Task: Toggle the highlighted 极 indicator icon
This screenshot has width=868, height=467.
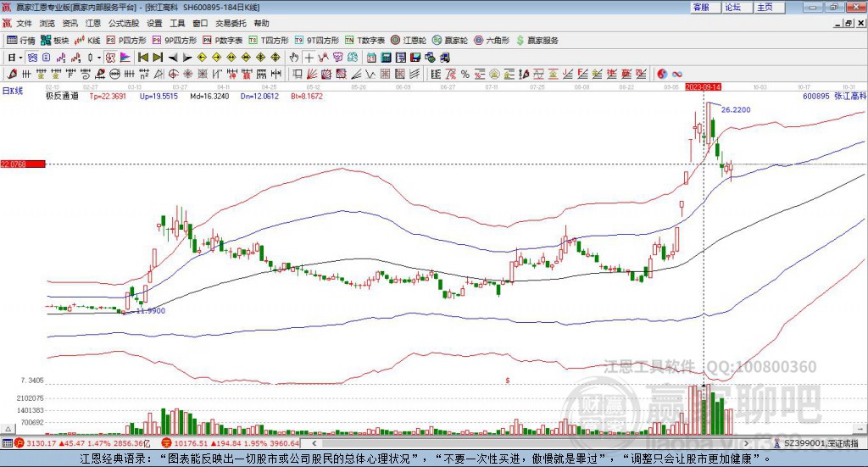Action: point(110,58)
